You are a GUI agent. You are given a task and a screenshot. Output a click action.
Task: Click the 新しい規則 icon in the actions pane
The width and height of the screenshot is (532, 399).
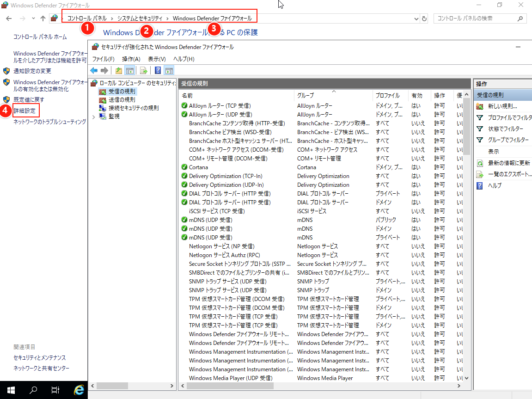click(480, 106)
